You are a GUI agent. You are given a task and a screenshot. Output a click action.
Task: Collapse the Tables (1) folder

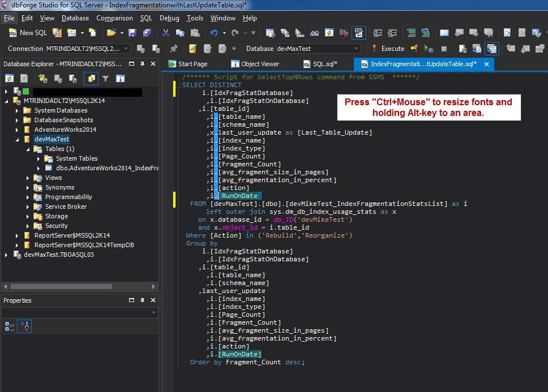[28, 149]
